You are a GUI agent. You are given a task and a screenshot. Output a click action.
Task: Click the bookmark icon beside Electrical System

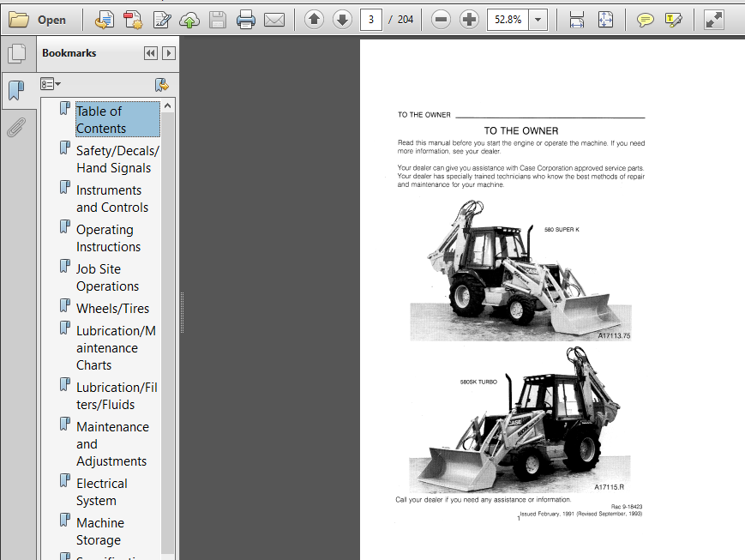[x=64, y=480]
